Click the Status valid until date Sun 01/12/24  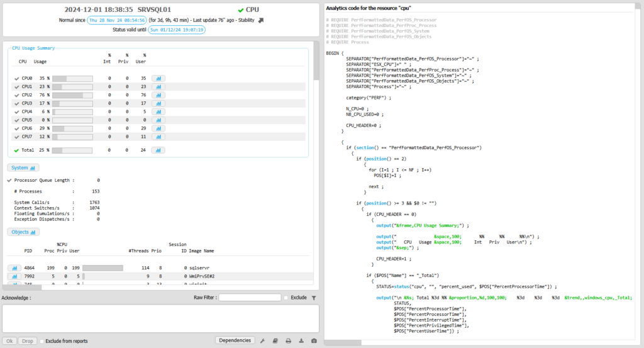[177, 30]
